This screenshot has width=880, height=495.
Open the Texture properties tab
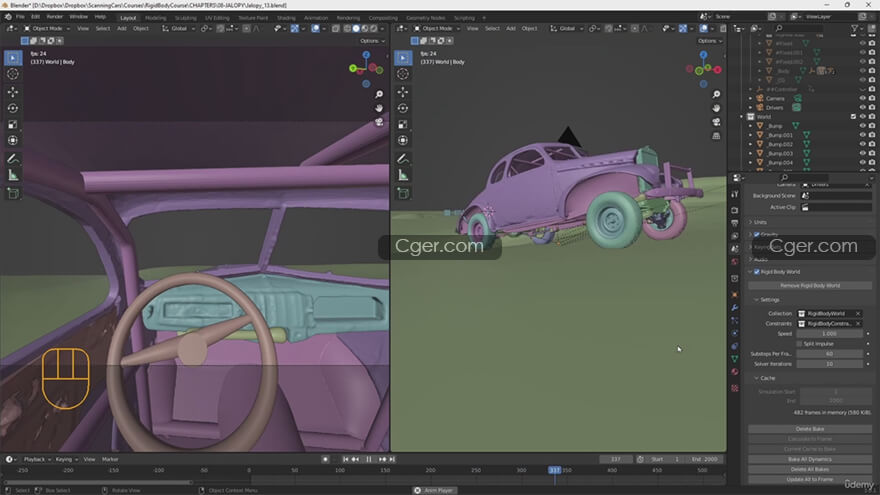pyautogui.click(x=735, y=388)
